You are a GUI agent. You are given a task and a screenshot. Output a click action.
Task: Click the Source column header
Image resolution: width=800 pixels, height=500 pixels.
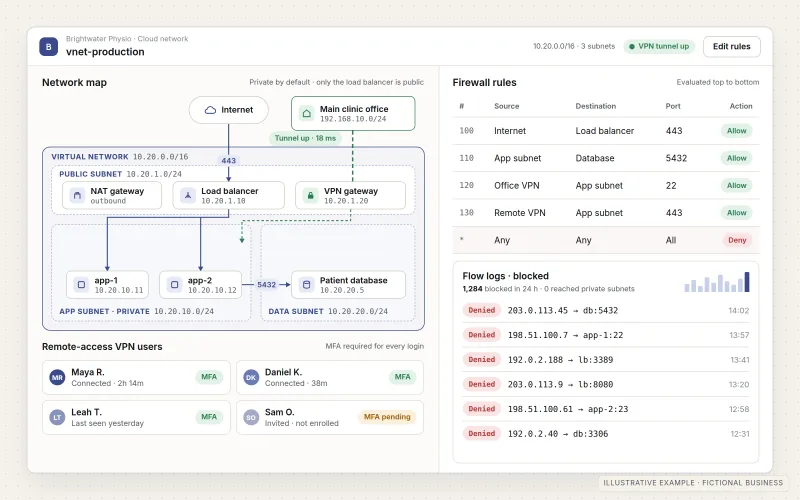pyautogui.click(x=507, y=106)
